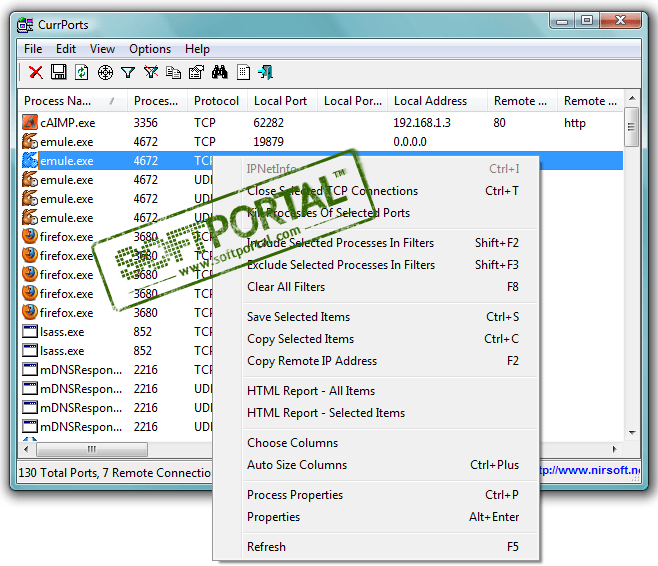
Task: Select Include Selected Processes In Filters
Action: click(x=376, y=243)
